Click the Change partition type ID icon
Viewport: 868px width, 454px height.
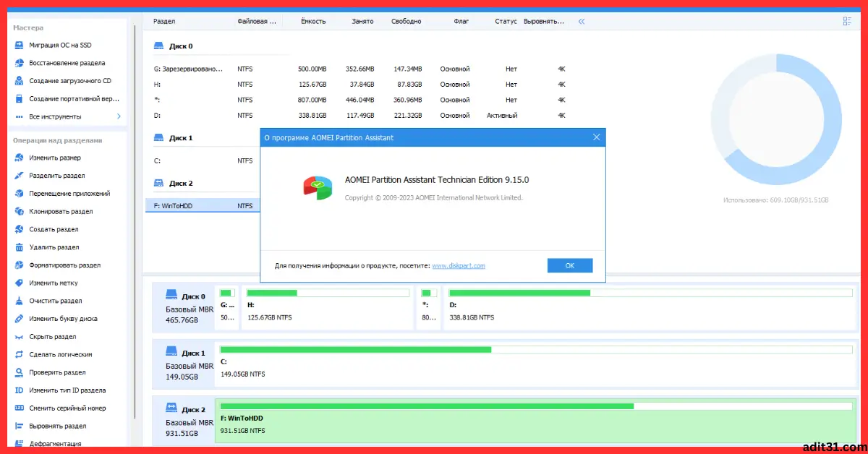pyautogui.click(x=20, y=390)
